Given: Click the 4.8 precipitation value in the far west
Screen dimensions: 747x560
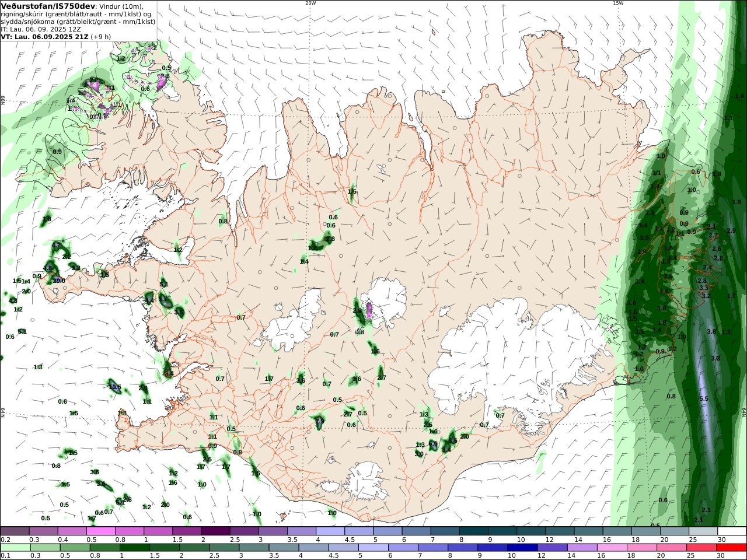Looking at the screenshot, I should pos(48,268).
